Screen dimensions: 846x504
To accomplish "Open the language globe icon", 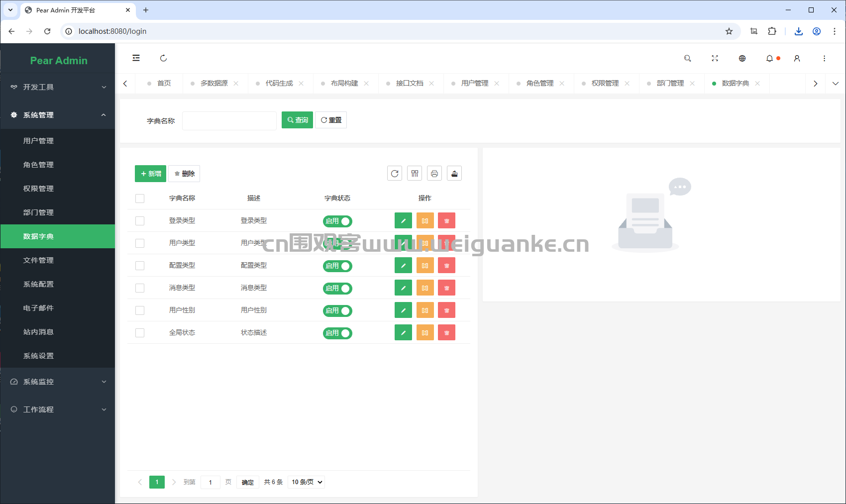I will [x=742, y=58].
